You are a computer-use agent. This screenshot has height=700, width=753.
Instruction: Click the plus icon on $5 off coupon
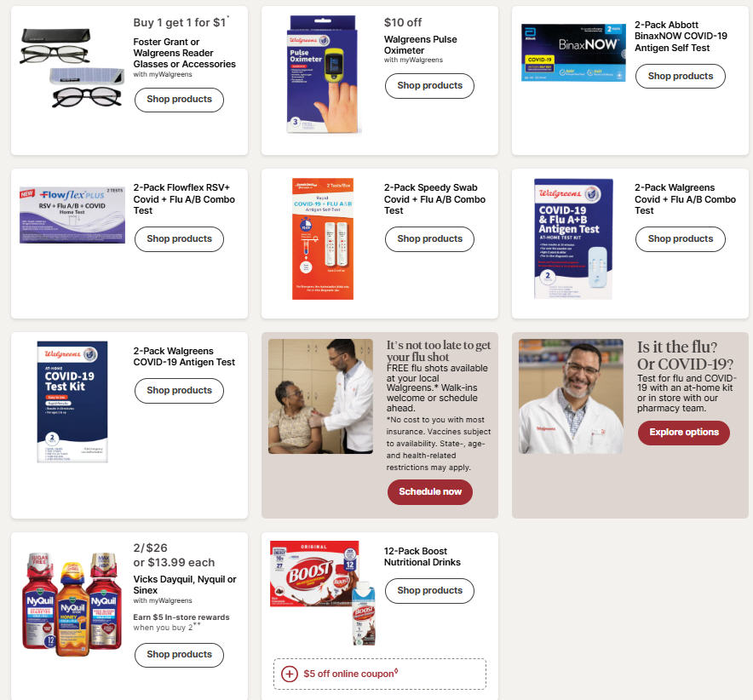(289, 674)
